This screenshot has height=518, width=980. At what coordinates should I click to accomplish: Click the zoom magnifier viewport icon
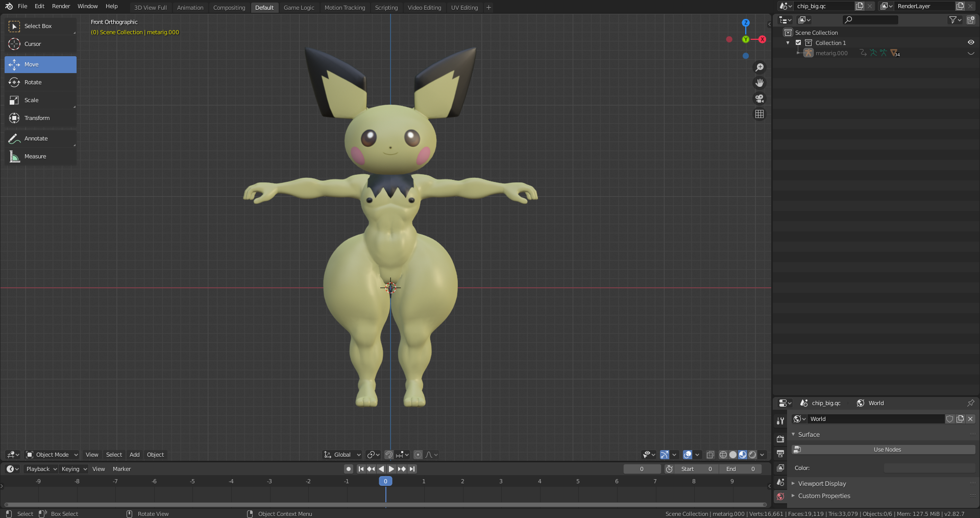click(x=759, y=67)
